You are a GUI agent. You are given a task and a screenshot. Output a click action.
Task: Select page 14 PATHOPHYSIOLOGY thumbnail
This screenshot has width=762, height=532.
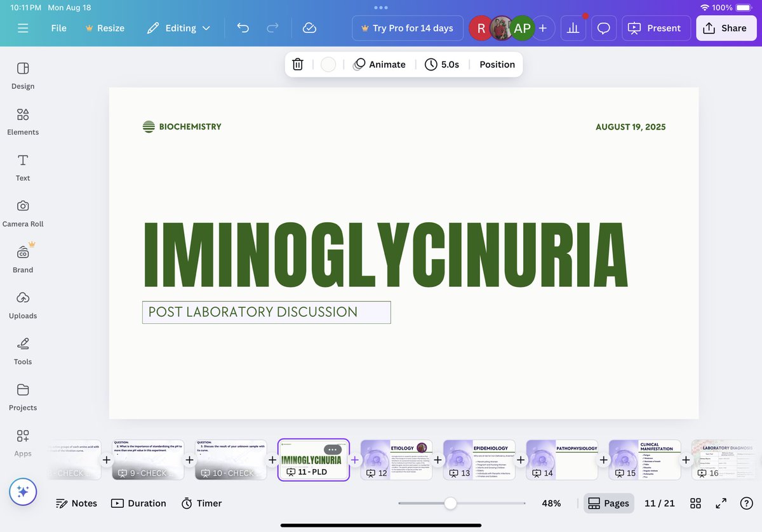562,460
